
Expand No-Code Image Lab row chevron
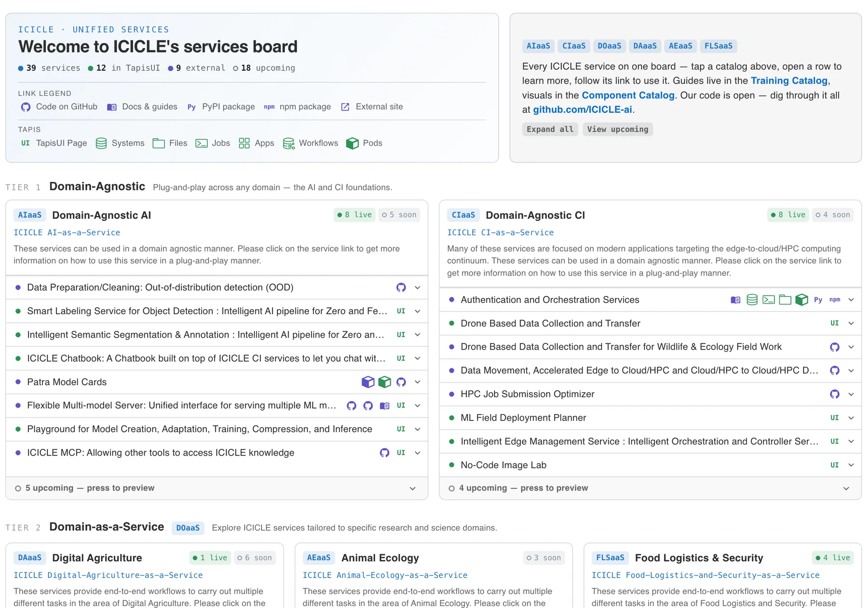click(851, 465)
